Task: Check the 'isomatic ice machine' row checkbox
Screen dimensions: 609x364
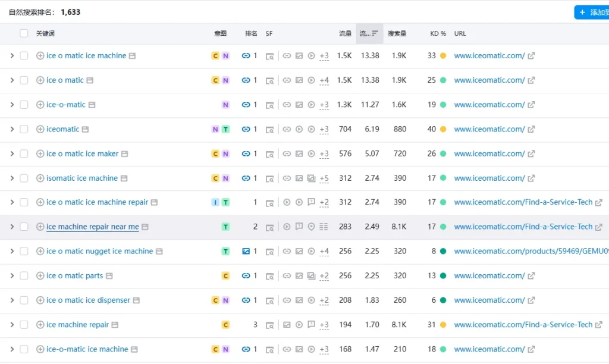Action: tap(24, 178)
